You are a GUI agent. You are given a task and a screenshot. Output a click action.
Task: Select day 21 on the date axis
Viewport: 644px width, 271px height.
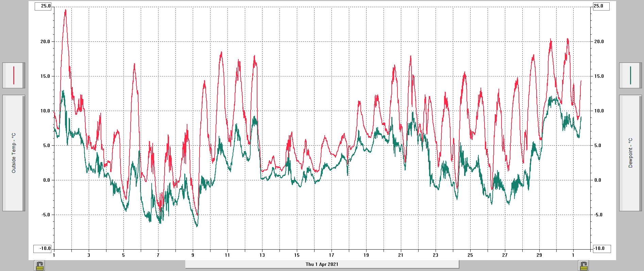click(401, 255)
